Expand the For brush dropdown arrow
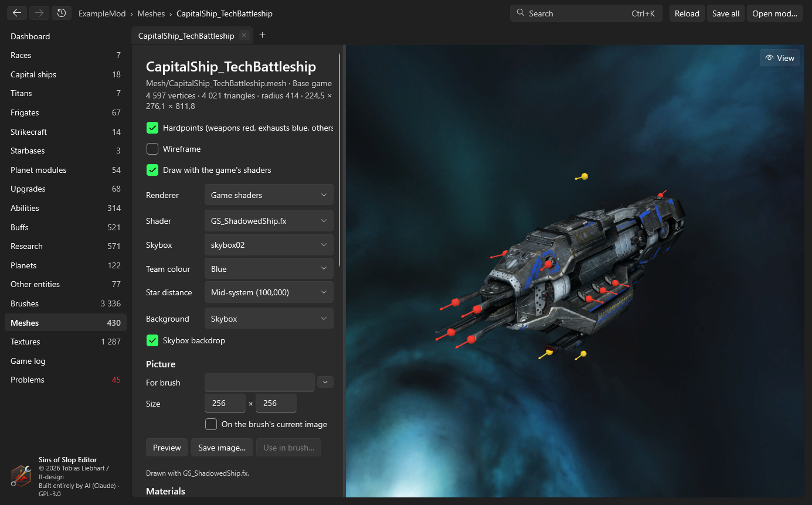Viewport: 812px width, 505px height. click(x=325, y=382)
